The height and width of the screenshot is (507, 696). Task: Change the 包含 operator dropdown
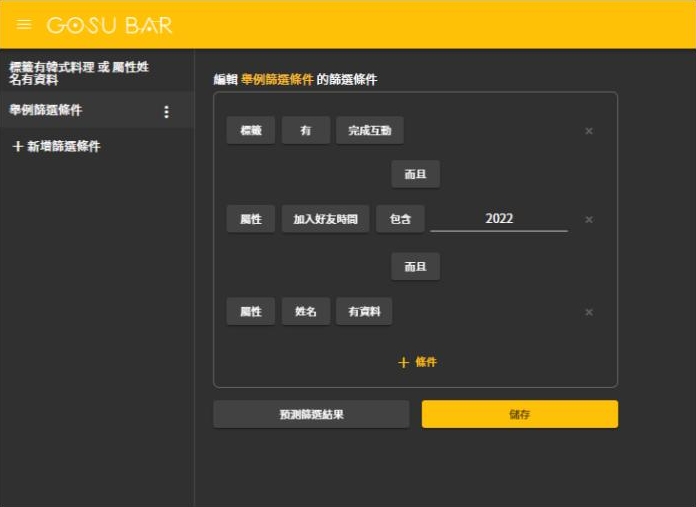click(400, 220)
